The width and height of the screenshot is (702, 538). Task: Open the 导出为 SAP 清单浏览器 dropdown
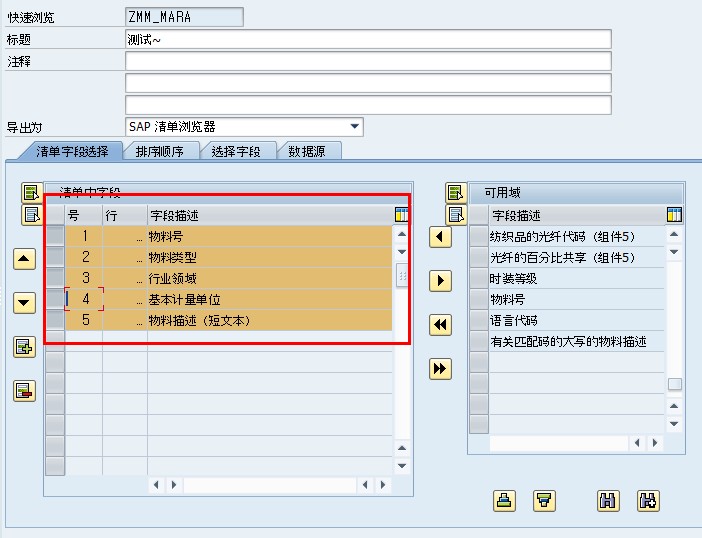point(355,127)
